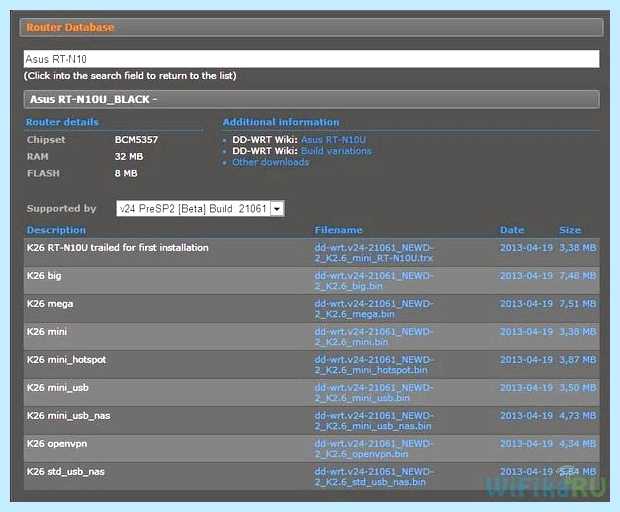Click into the Asus RT-N10 search field
This screenshot has height=512, width=620.
coord(311,59)
